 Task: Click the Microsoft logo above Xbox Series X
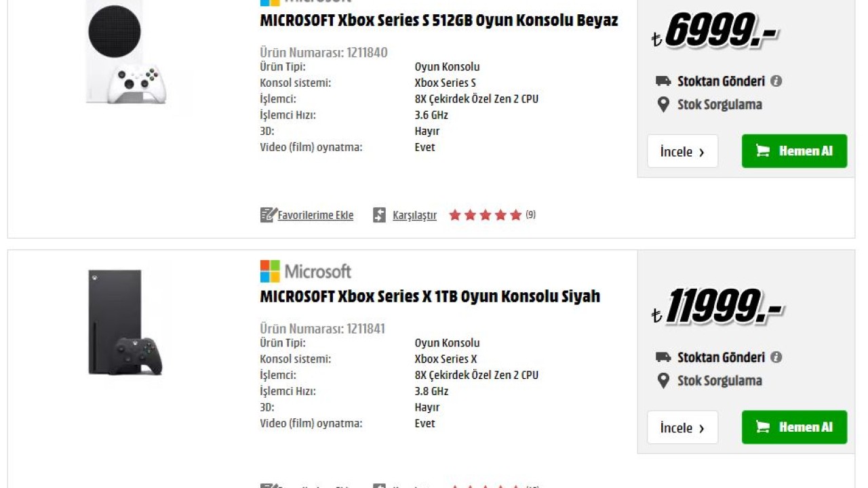click(306, 271)
